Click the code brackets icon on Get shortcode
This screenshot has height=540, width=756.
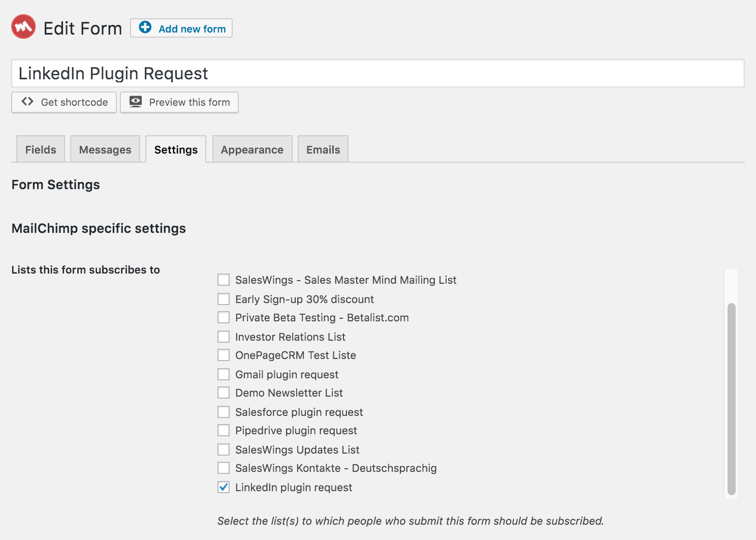point(27,102)
